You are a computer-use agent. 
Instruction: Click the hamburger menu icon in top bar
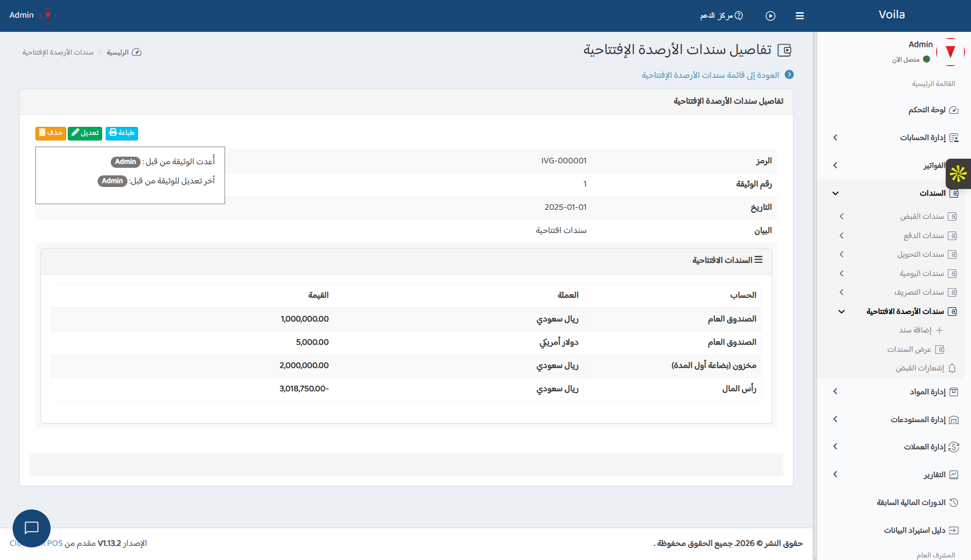tap(800, 16)
